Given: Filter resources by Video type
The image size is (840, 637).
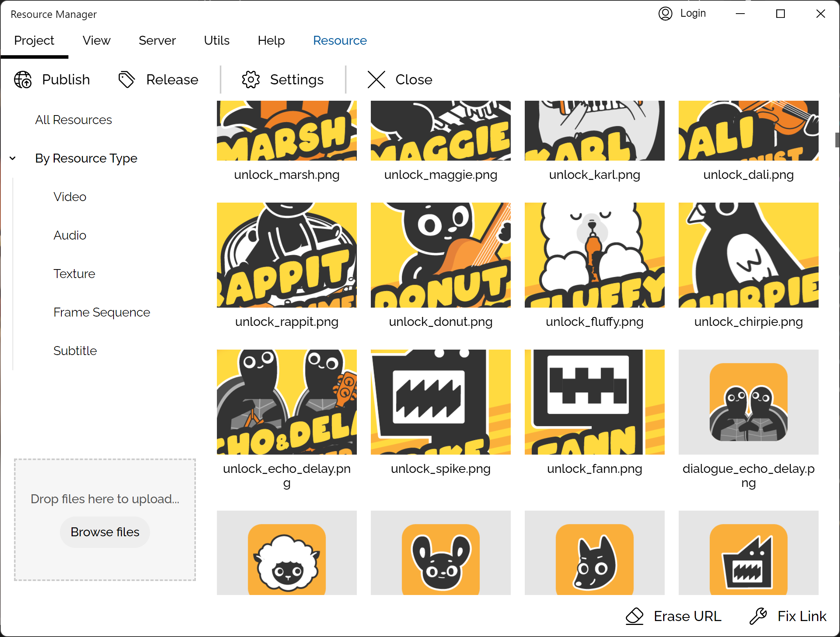Looking at the screenshot, I should [x=70, y=197].
